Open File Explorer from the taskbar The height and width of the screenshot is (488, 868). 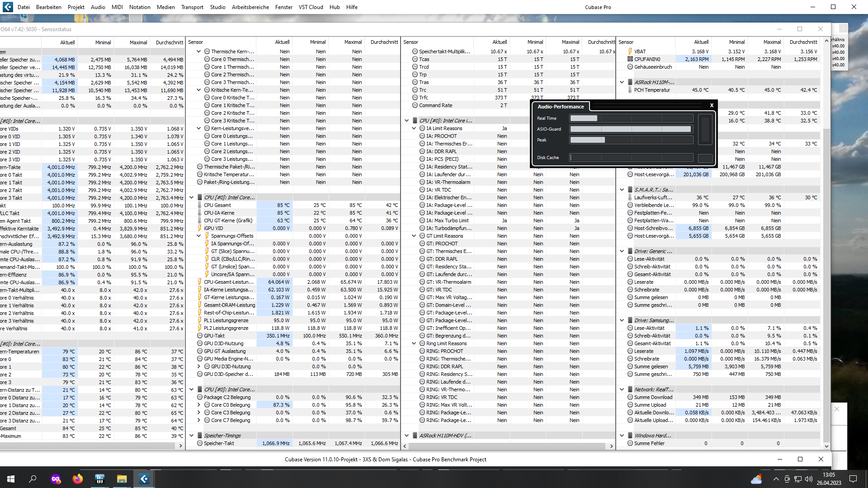(122, 479)
